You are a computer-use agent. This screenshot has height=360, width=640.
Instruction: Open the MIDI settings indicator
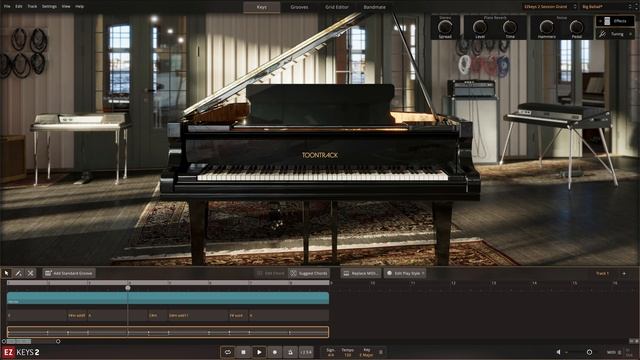613,352
